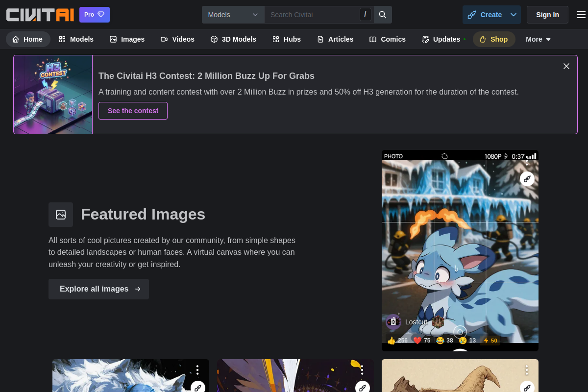588x392 pixels.
Task: Open the 3D Models tab
Action: tap(233, 39)
